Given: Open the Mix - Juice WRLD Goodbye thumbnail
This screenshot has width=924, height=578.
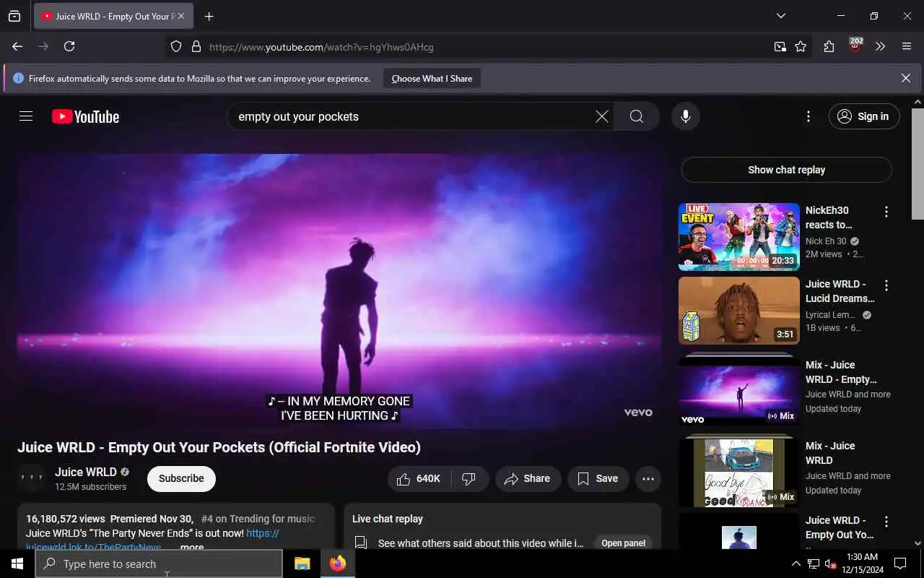Looking at the screenshot, I should [739, 471].
